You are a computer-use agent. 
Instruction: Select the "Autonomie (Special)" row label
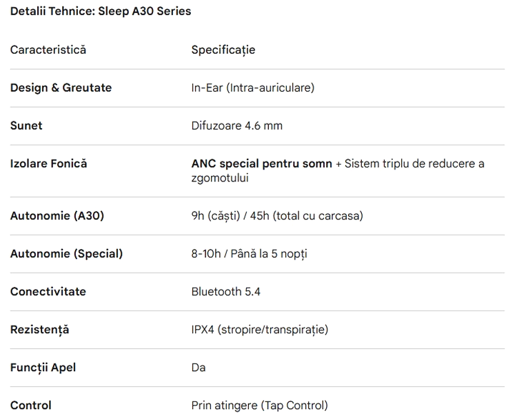click(x=66, y=254)
